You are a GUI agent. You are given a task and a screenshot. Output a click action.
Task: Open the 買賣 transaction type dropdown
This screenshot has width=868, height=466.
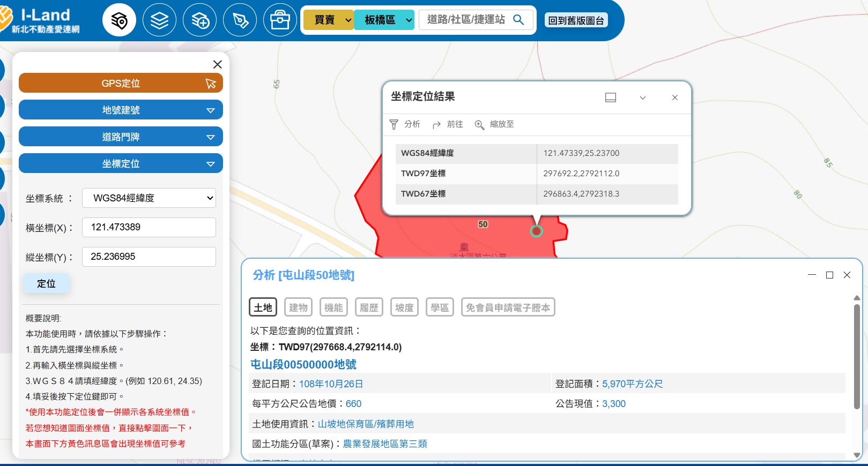329,20
